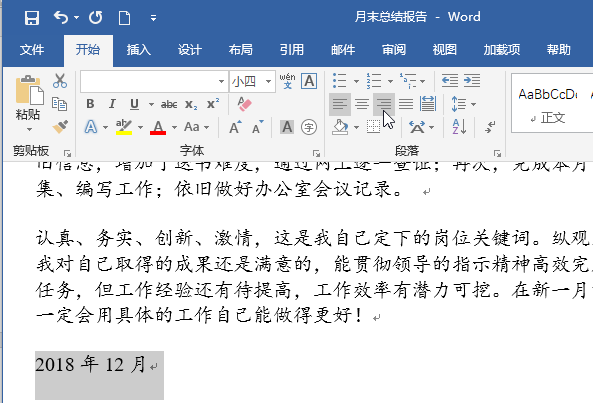The image size is (593, 403).
Task: Clear all formatting with eraser icon
Action: [x=244, y=104]
